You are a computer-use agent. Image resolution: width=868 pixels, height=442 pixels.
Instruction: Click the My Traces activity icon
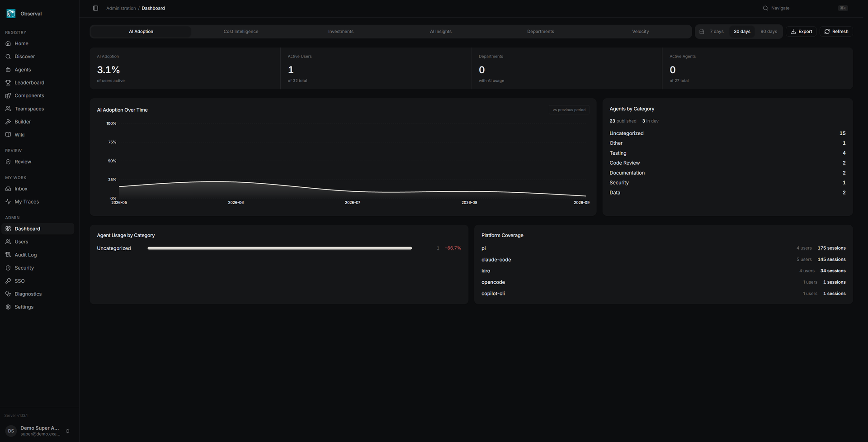[8, 202]
